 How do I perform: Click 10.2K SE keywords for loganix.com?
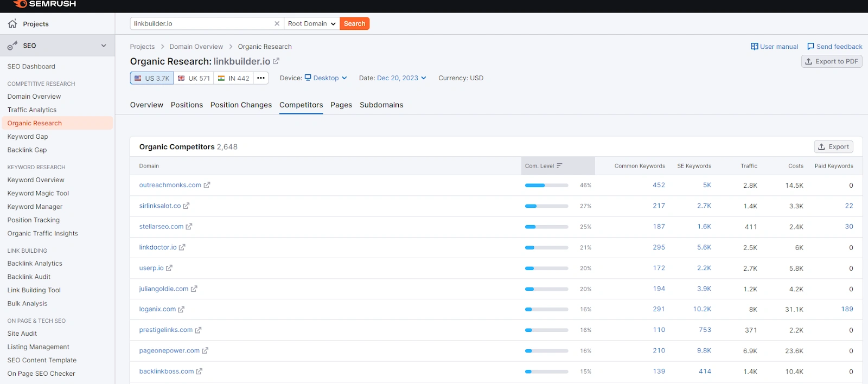(702, 309)
